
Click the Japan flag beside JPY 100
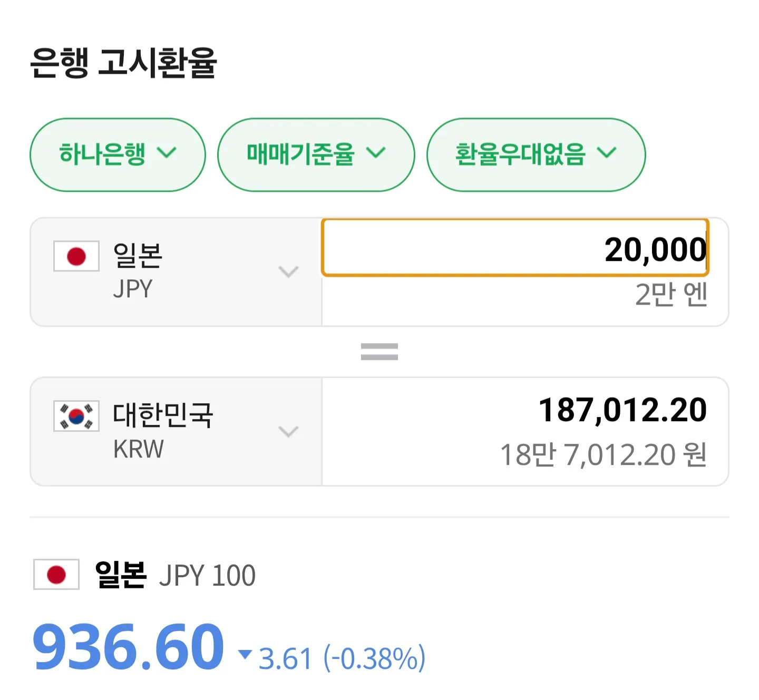pos(56,574)
